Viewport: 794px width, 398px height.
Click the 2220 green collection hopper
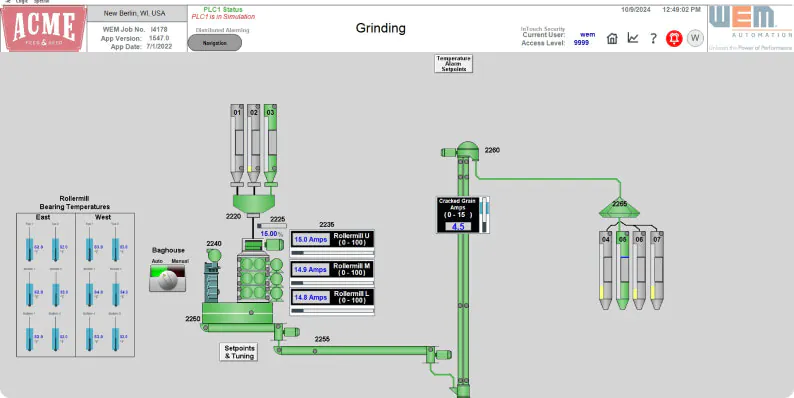pyautogui.click(x=254, y=204)
